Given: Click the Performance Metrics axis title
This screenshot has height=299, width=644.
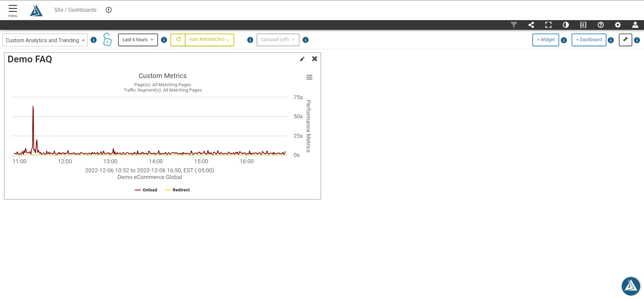Looking at the screenshot, I should click(308, 126).
